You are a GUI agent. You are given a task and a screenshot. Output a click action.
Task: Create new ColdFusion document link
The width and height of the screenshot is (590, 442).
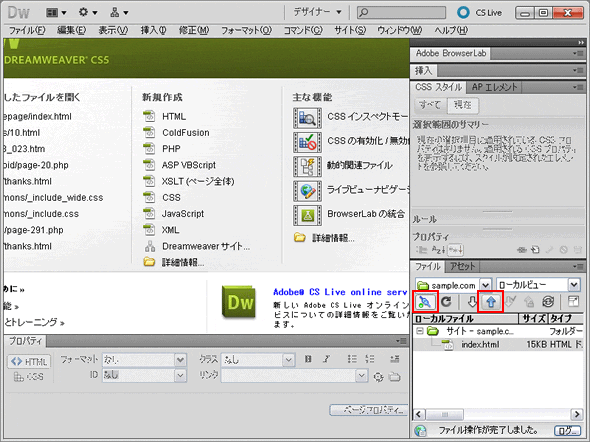point(186,133)
